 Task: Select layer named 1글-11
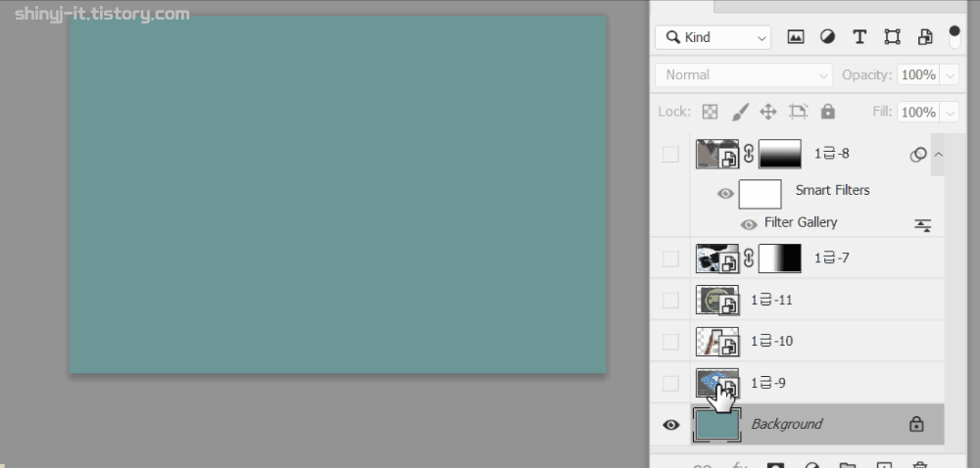coord(772,301)
